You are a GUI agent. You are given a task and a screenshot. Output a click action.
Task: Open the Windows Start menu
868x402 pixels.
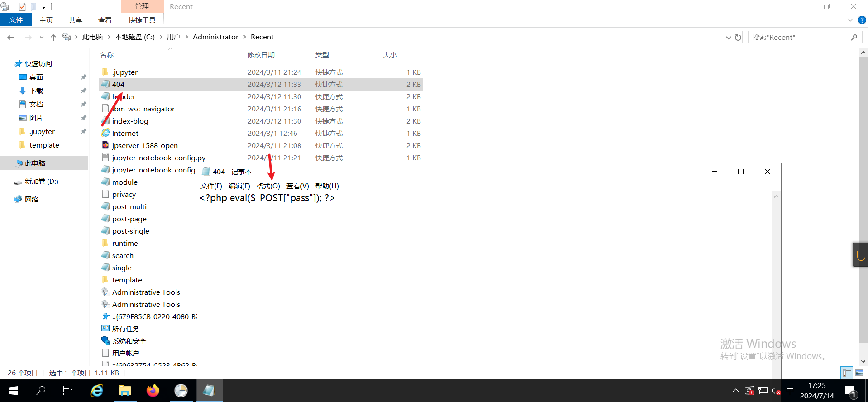pos(14,391)
